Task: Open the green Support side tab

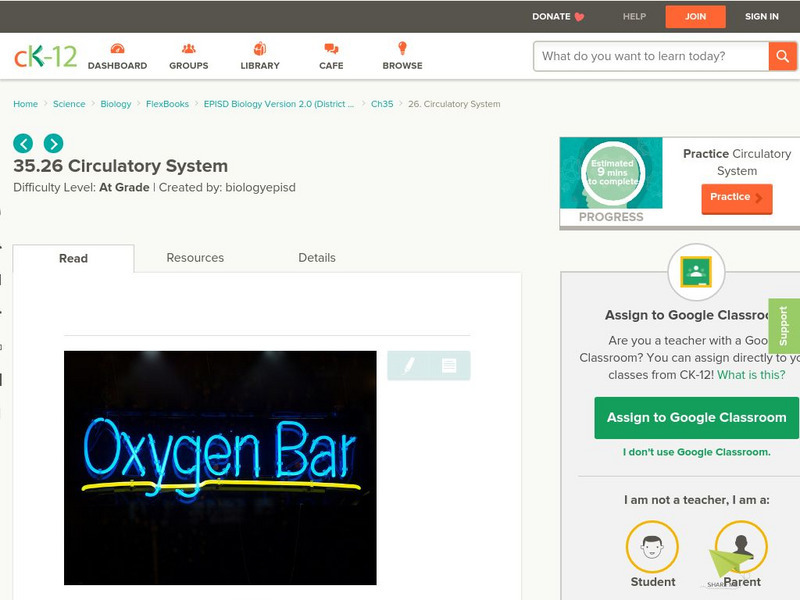Action: (x=784, y=326)
